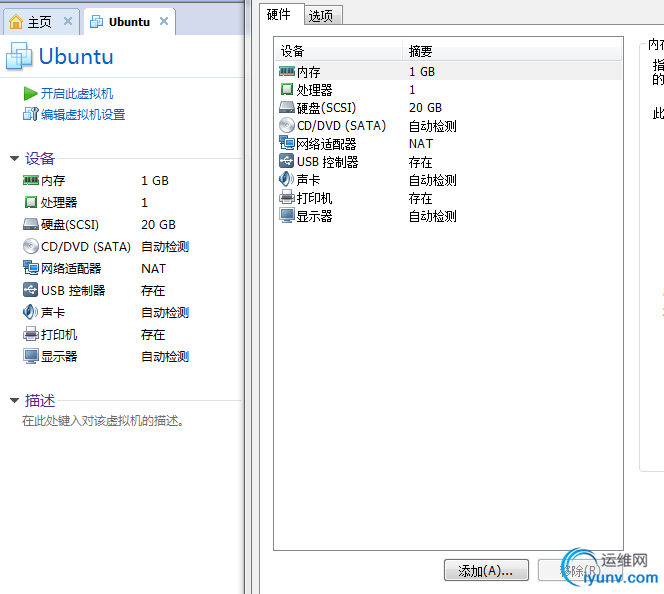Select 显示器 label in hardware dialog

(x=314, y=216)
